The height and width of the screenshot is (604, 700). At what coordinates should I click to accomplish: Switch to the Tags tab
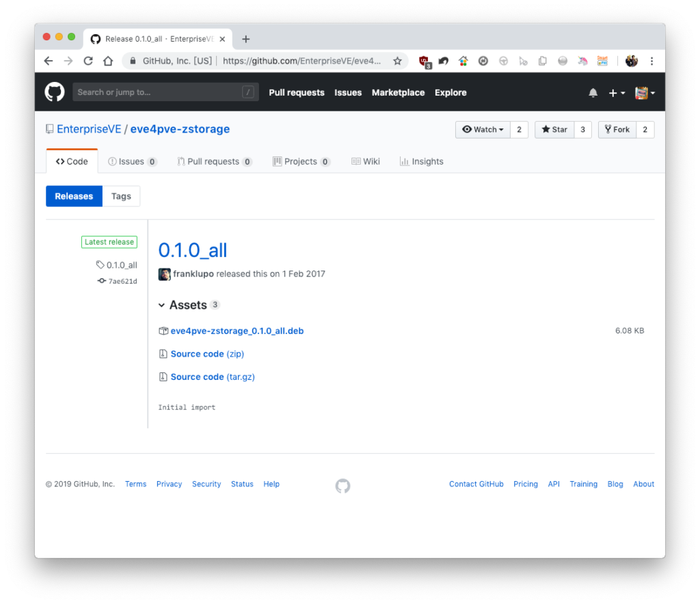point(121,196)
